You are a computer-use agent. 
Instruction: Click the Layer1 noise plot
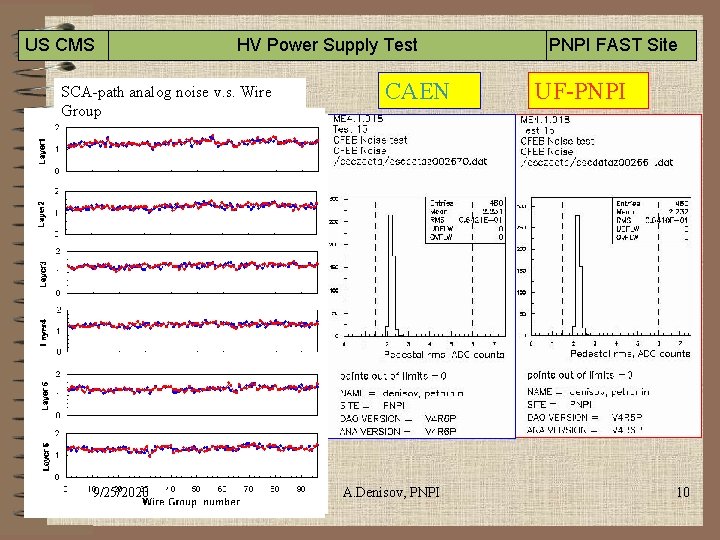(x=192, y=149)
